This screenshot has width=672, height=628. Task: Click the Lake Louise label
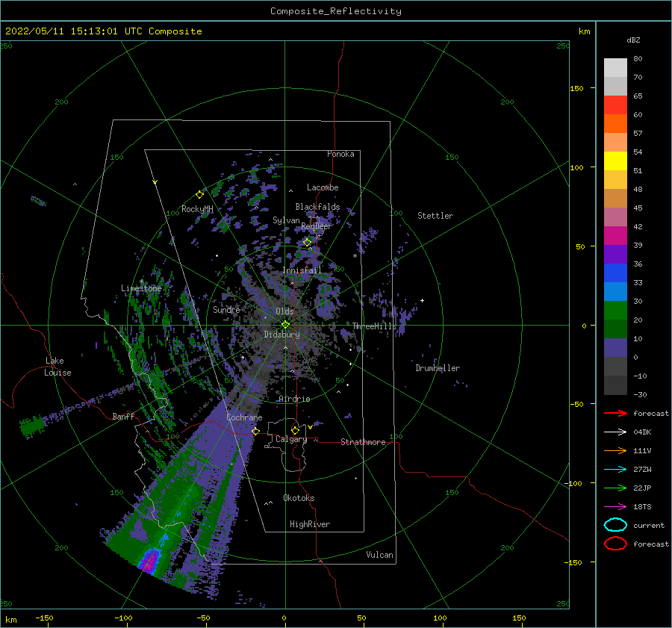(57, 367)
